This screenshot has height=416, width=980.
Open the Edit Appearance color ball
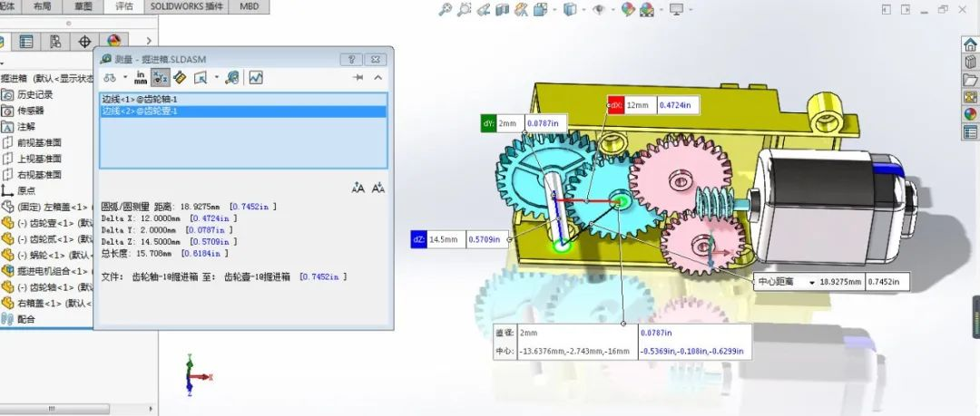pos(627,10)
